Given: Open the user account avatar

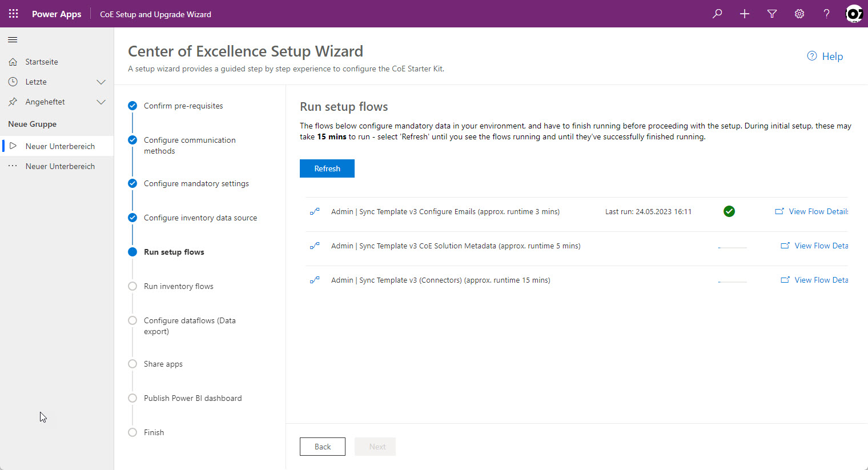Looking at the screenshot, I should coord(854,14).
